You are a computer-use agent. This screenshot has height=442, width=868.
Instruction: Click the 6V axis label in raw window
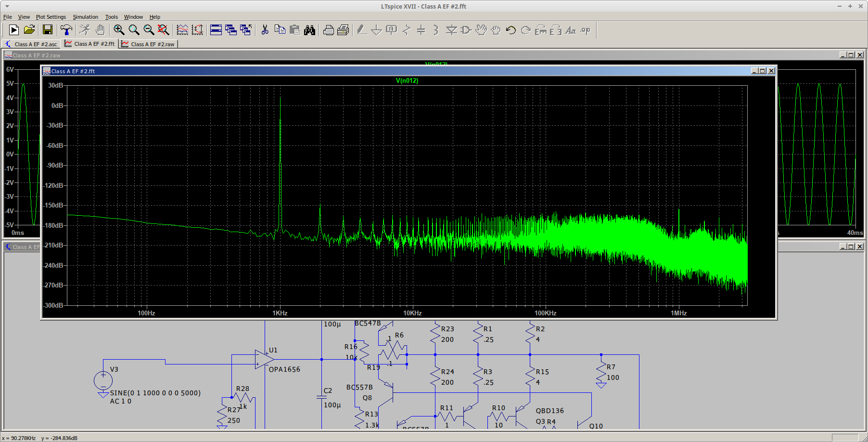coord(10,69)
